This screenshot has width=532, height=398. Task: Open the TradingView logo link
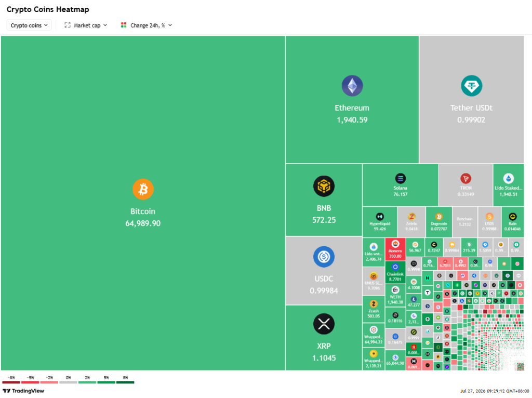tap(23, 391)
